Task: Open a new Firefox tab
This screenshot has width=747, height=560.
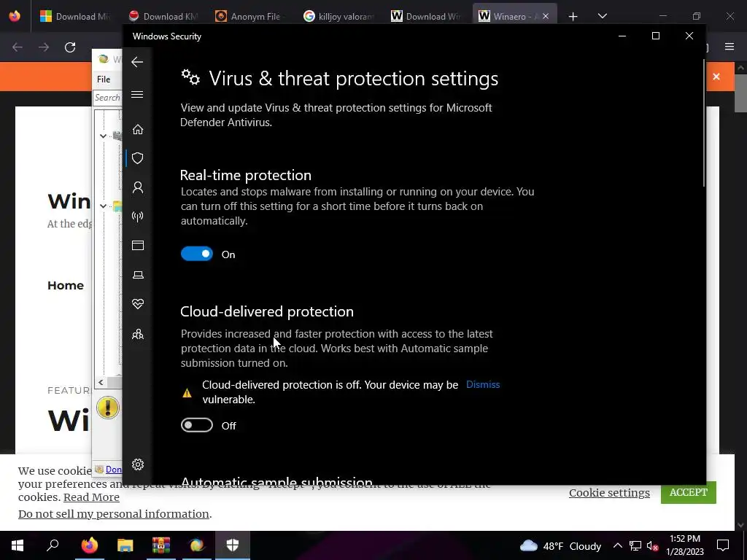Action: click(x=573, y=17)
